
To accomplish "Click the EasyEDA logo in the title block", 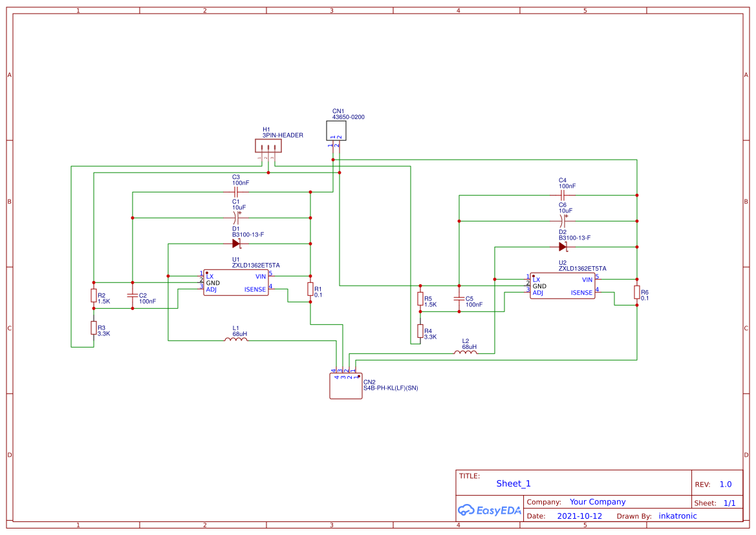I will (490, 510).
